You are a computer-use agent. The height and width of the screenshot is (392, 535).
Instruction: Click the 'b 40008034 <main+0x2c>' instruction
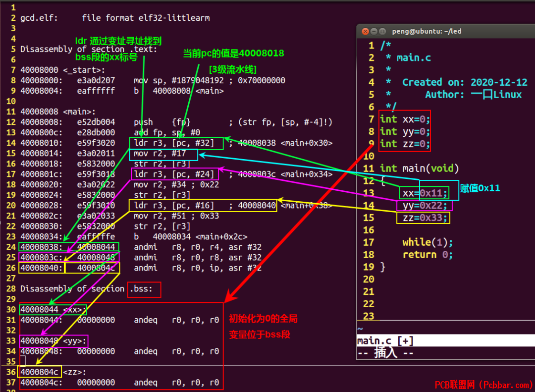191,236
